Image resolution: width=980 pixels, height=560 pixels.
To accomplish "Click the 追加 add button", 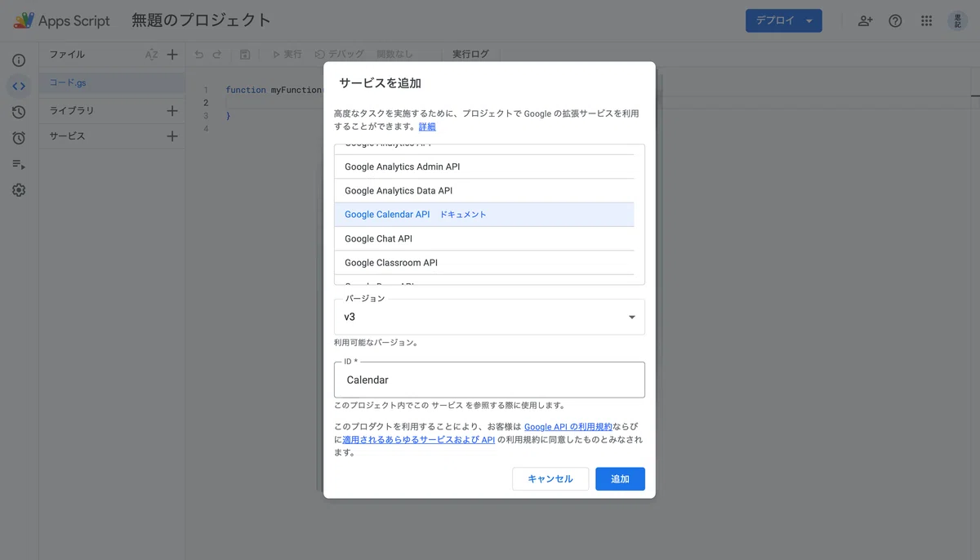I will [x=620, y=479].
